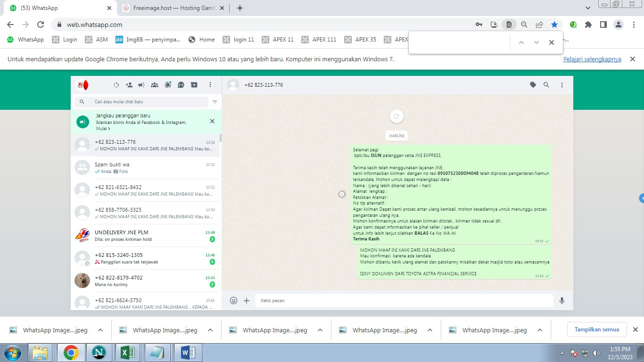Click the zoom magnifier icon in address bar

click(x=524, y=25)
